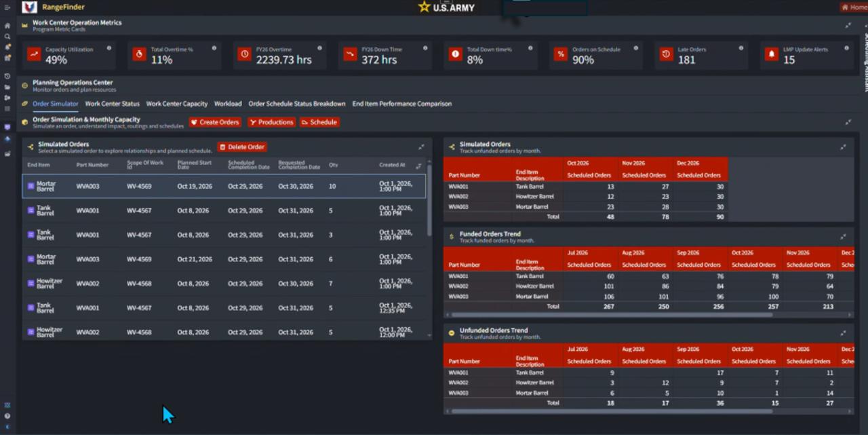Open the Workload tab
Image resolution: width=868 pixels, height=435 pixels.
tap(228, 104)
